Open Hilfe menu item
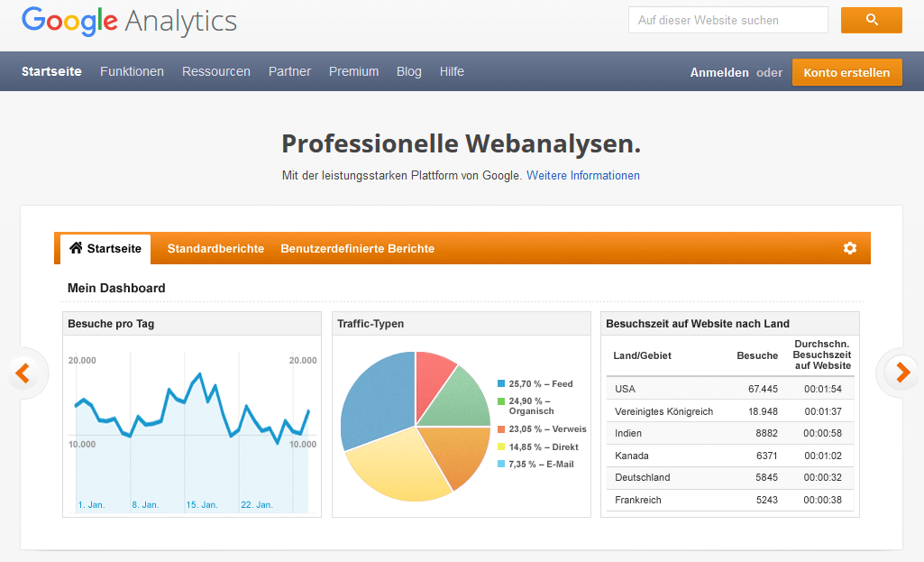 (x=452, y=71)
